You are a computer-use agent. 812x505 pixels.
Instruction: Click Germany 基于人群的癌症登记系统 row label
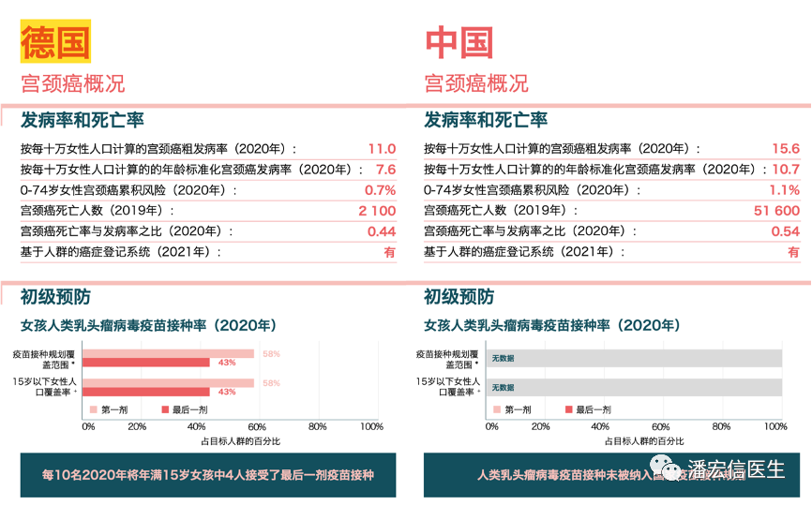[x=121, y=252]
